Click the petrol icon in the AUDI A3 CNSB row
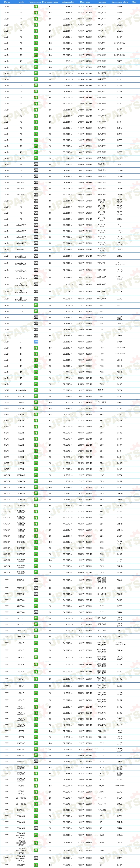The image size is (140, 868). click(x=36, y=61)
